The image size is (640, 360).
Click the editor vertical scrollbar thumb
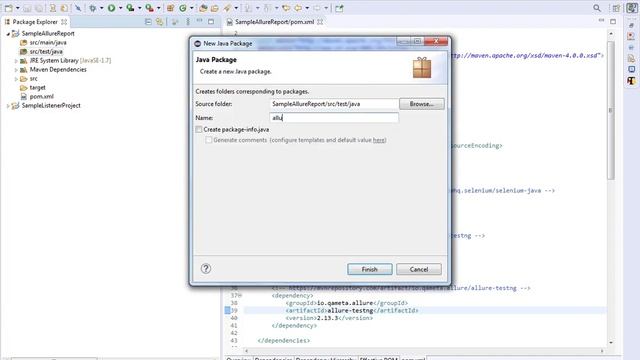pyautogui.click(x=611, y=110)
